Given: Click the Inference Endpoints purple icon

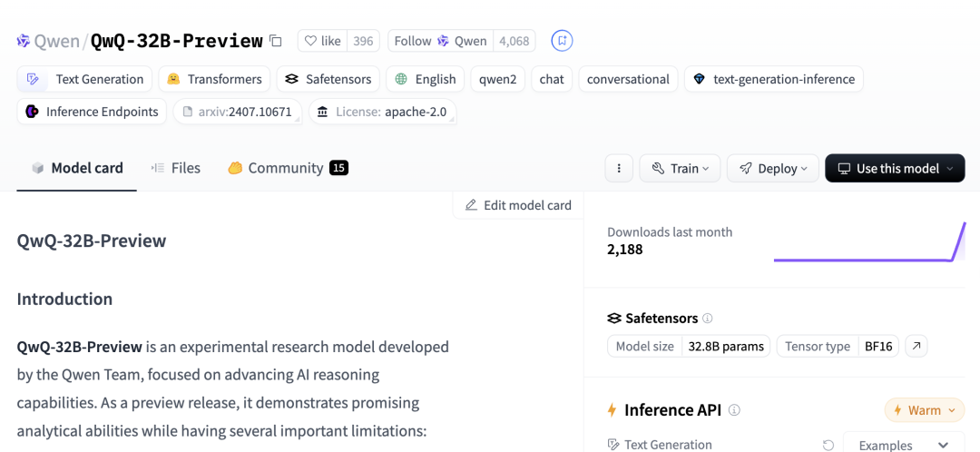Looking at the screenshot, I should 32,112.
